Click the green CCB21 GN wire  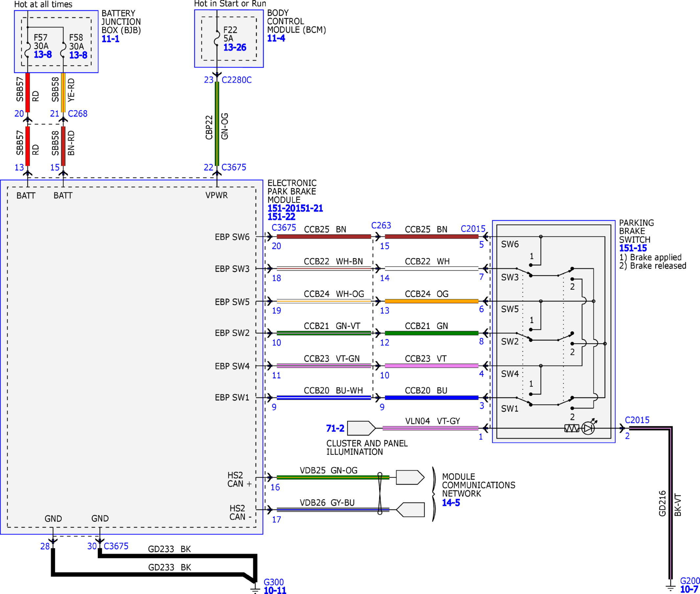click(431, 333)
